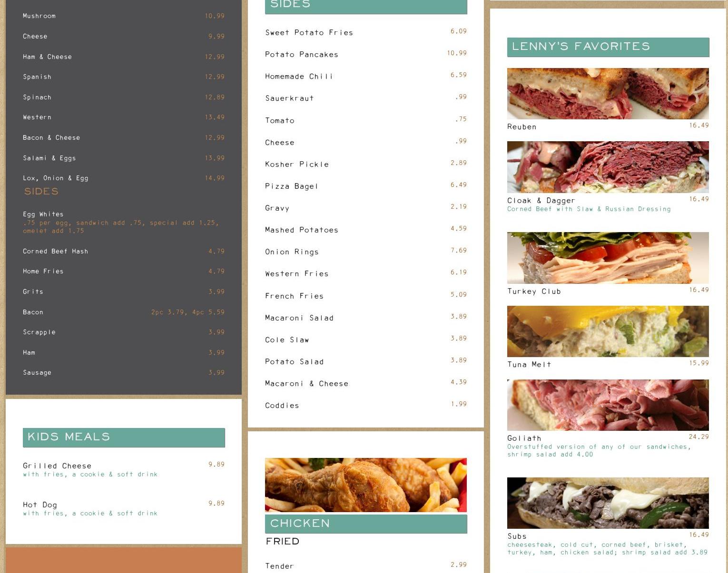The width and height of the screenshot is (728, 573).
Task: Select the Potato Pancakes item
Action: coord(302,55)
